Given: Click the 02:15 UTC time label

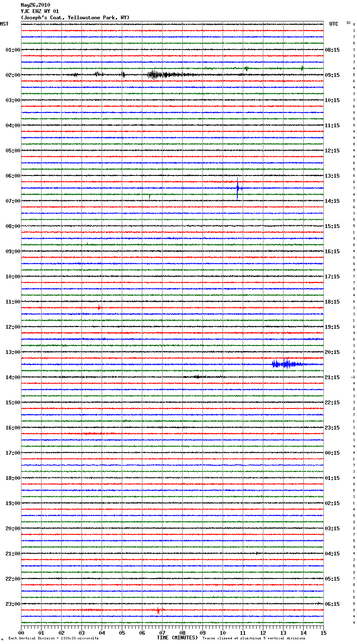Looking at the screenshot, I should pos(332,503).
